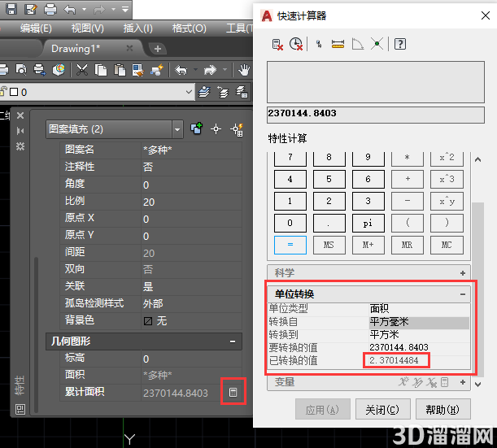The width and height of the screenshot is (497, 448).
Task: Click the 帮助(H) button
Action: click(x=443, y=410)
